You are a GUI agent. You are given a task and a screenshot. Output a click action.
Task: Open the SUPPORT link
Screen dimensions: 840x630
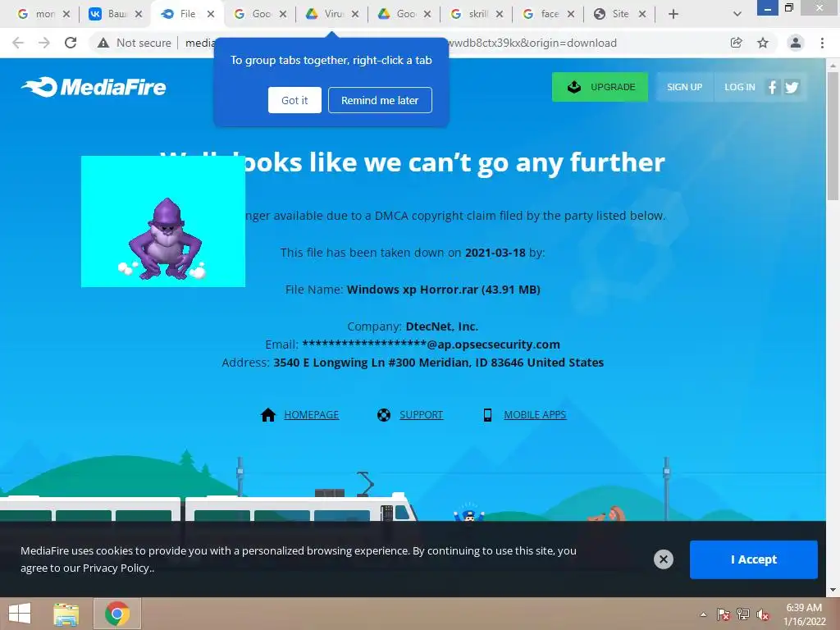click(x=421, y=414)
